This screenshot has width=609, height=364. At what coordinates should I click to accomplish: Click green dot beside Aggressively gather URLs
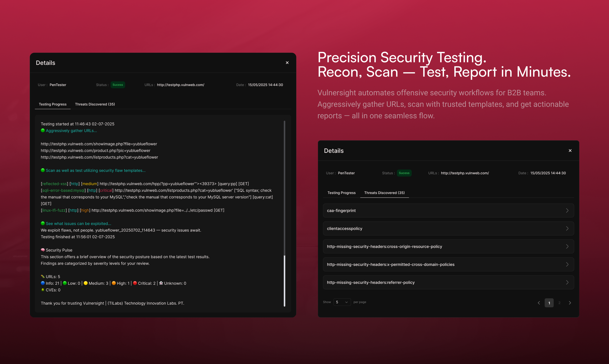click(43, 131)
